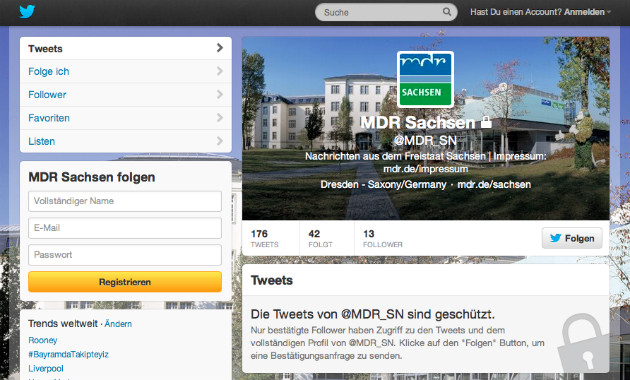Image resolution: width=630 pixels, height=380 pixels.
Task: Click the large padlock in protected tweets notice
Action: (583, 342)
